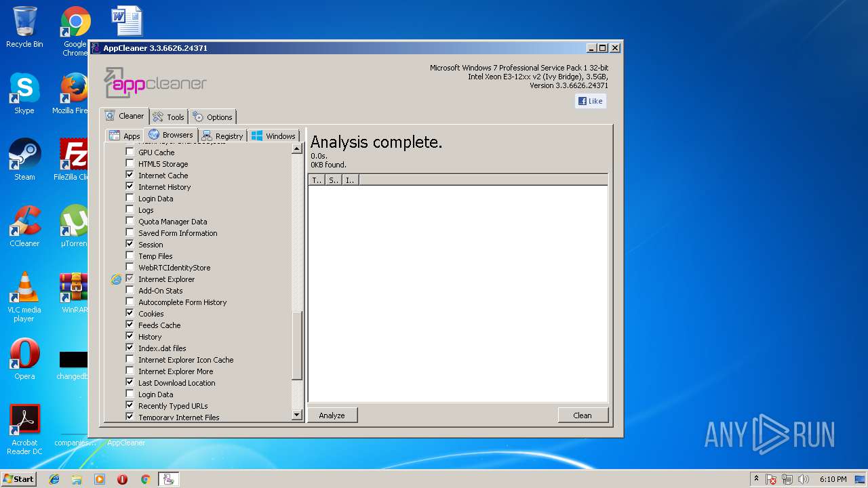The width and height of the screenshot is (868, 488).
Task: Switch to the Cleaner tab
Action: [124, 116]
